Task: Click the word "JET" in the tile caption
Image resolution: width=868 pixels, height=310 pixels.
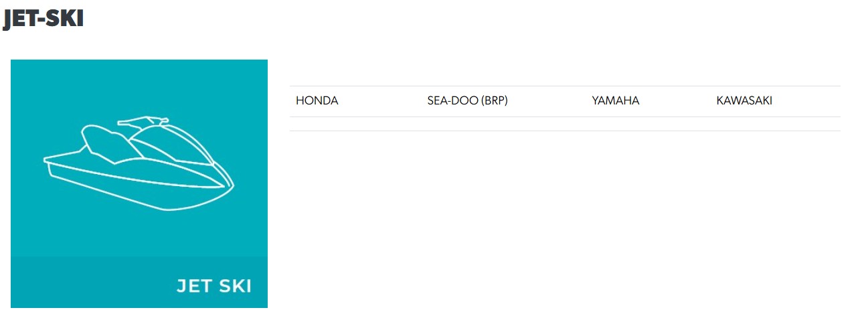Action: click(191, 286)
